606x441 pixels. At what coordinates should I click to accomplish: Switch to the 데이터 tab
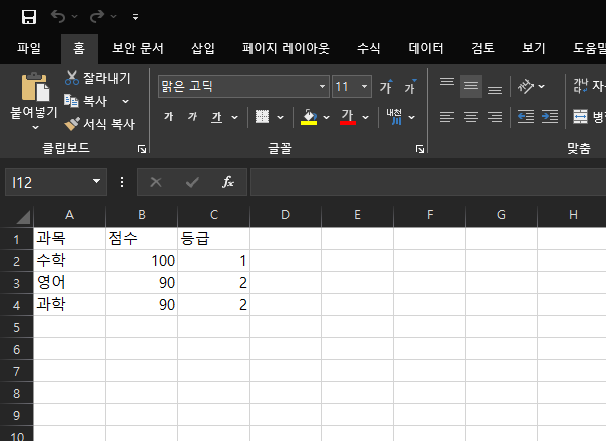(426, 48)
